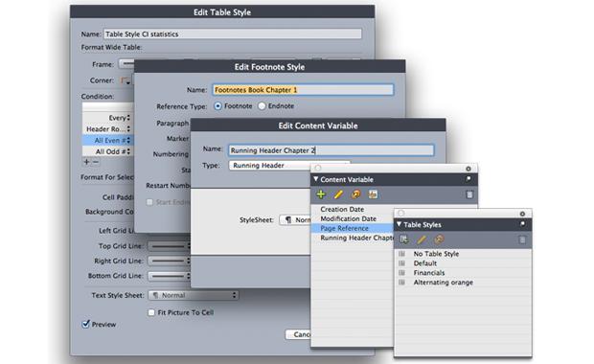Open the StyleSheet dropdown in Content Variable dialog

pyautogui.click(x=295, y=219)
